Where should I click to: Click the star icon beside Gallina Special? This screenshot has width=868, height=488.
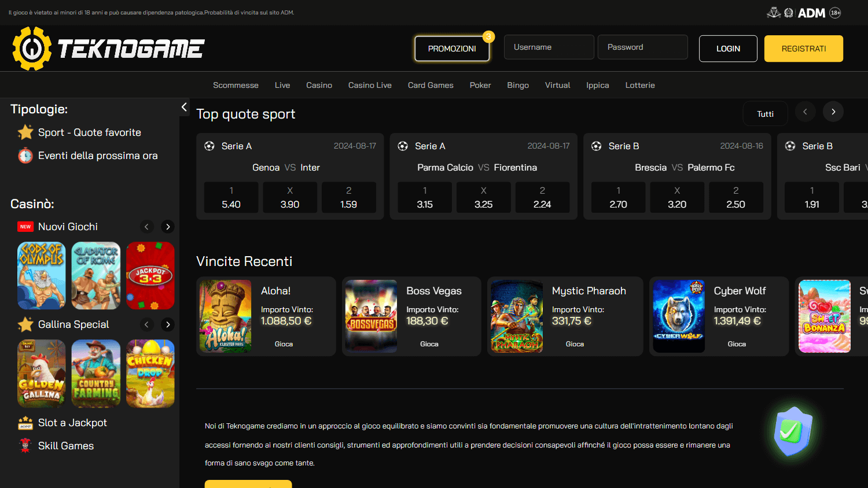tap(25, 324)
